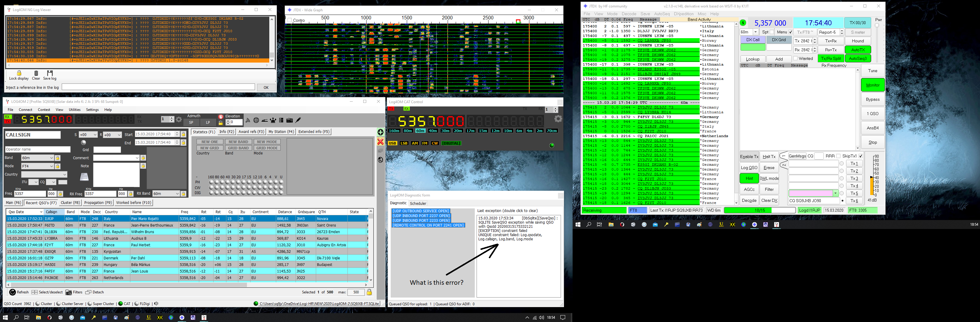Click the Hound button in JTDX

click(858, 41)
